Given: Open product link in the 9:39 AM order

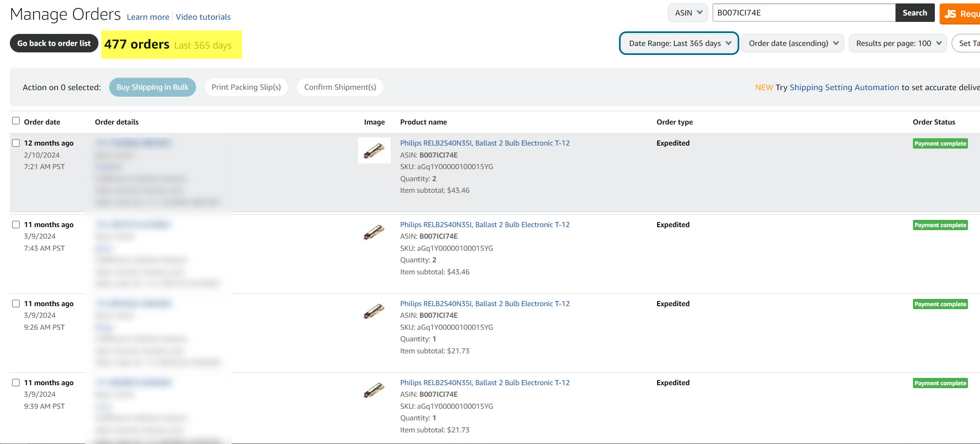Looking at the screenshot, I should [x=485, y=383].
